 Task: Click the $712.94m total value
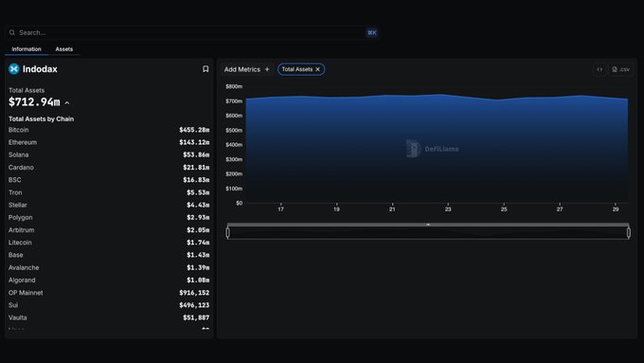click(34, 102)
